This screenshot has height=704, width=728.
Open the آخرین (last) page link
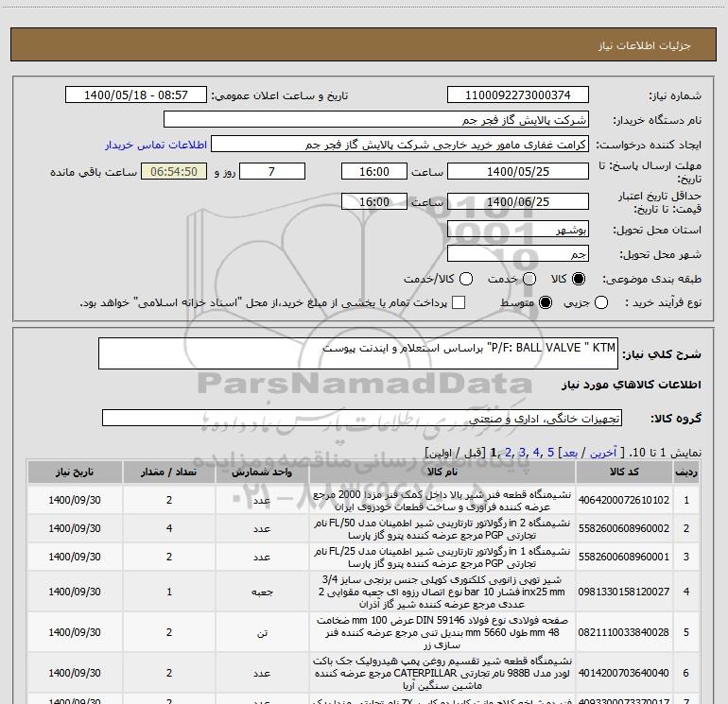pyautogui.click(x=603, y=452)
